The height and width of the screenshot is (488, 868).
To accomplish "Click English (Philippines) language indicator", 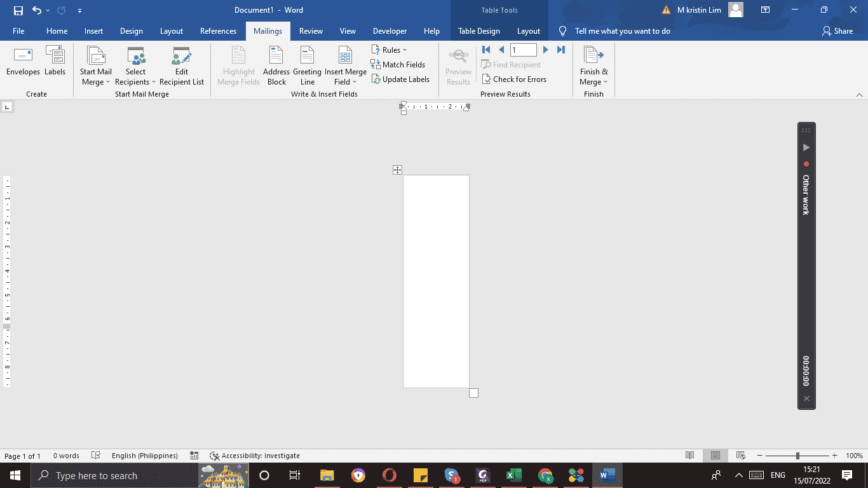I will click(145, 456).
